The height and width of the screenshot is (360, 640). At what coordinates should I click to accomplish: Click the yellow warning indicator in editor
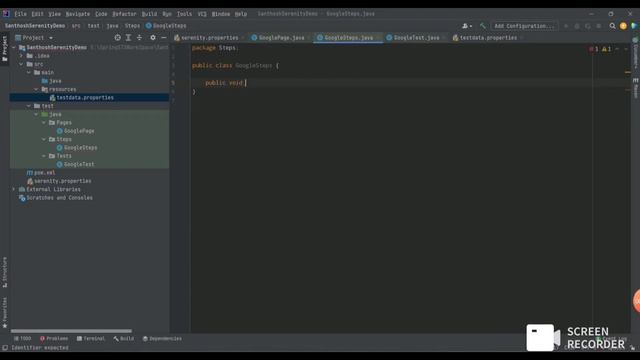pyautogui.click(x=607, y=49)
